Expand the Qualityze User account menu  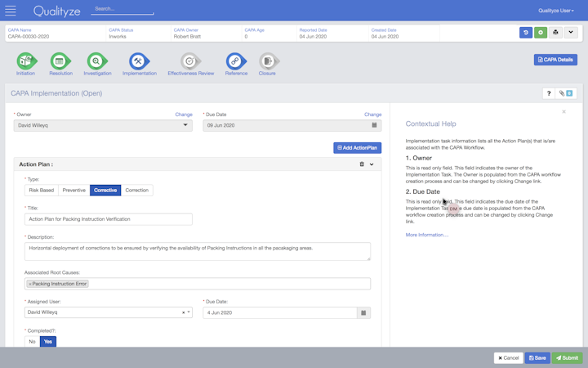(555, 11)
